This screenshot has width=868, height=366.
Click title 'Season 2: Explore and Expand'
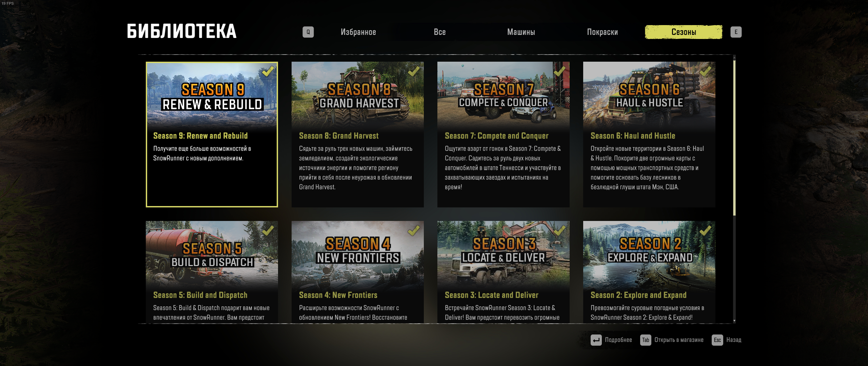pos(638,295)
